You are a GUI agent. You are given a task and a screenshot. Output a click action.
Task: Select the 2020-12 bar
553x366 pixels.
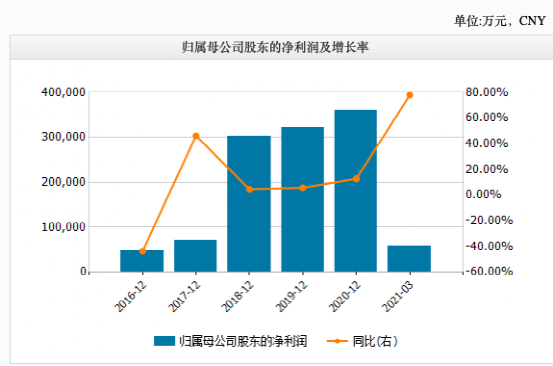[356, 191]
